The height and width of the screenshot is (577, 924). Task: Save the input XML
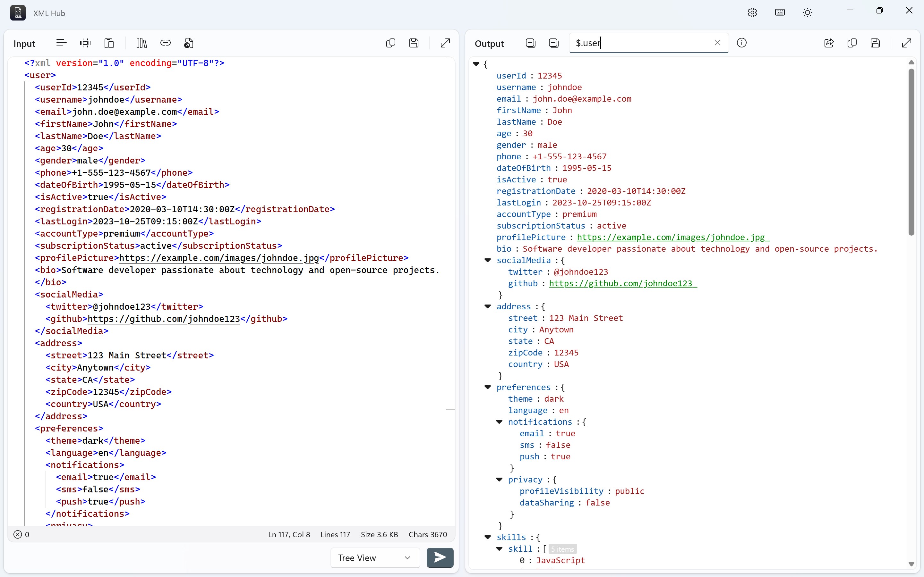point(415,43)
